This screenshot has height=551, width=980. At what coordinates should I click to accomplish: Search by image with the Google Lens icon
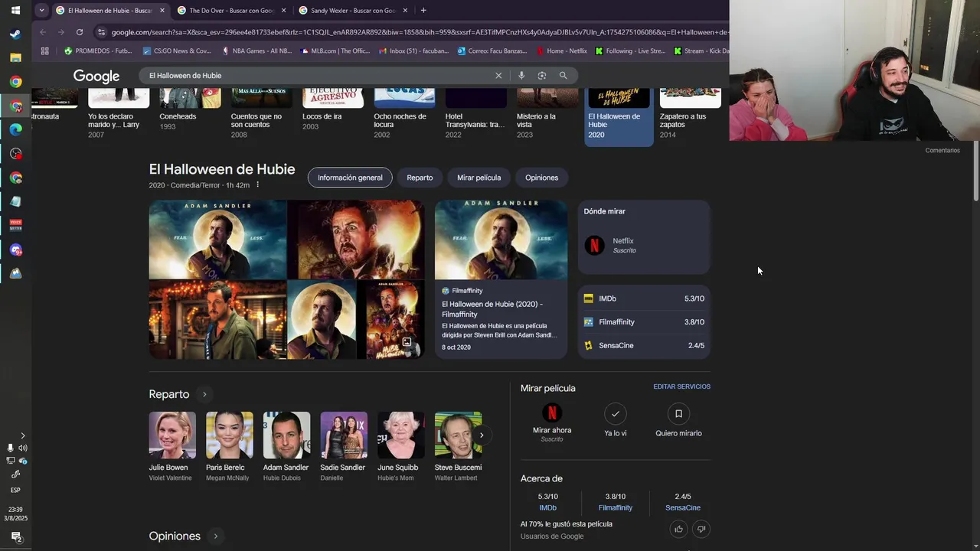[x=542, y=76]
